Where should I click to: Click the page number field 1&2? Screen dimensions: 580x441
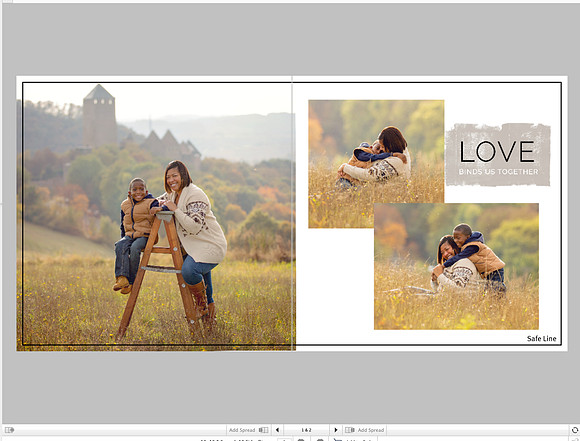coord(306,430)
